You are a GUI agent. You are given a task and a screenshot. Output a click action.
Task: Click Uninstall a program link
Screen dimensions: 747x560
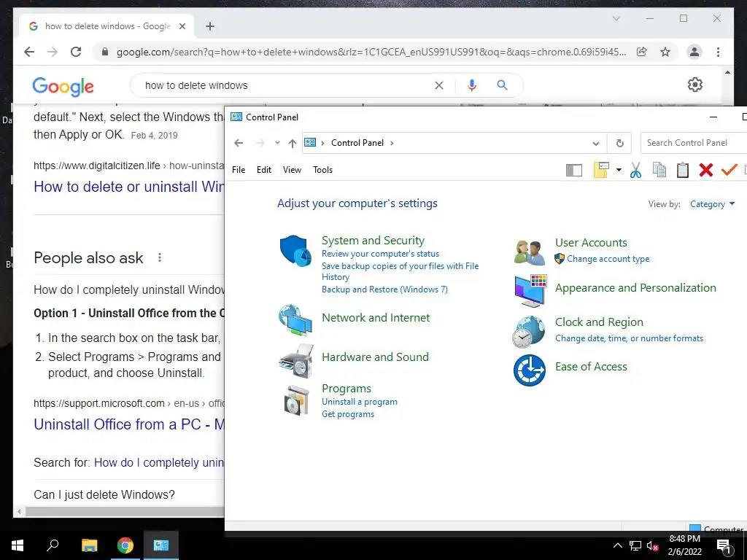point(359,402)
